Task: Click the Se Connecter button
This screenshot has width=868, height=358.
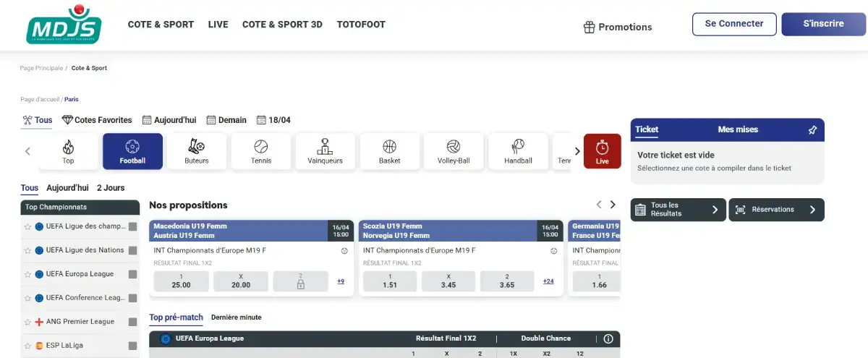Action: click(x=734, y=24)
